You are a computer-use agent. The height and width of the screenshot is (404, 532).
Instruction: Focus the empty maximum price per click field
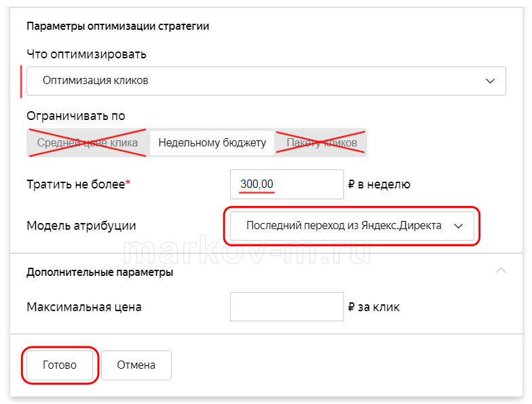point(286,306)
